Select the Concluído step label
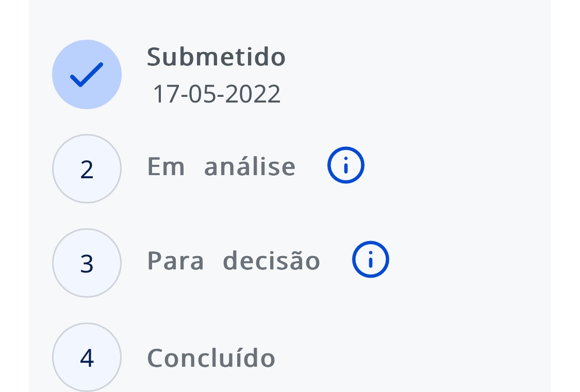This screenshot has width=580, height=392. (211, 357)
